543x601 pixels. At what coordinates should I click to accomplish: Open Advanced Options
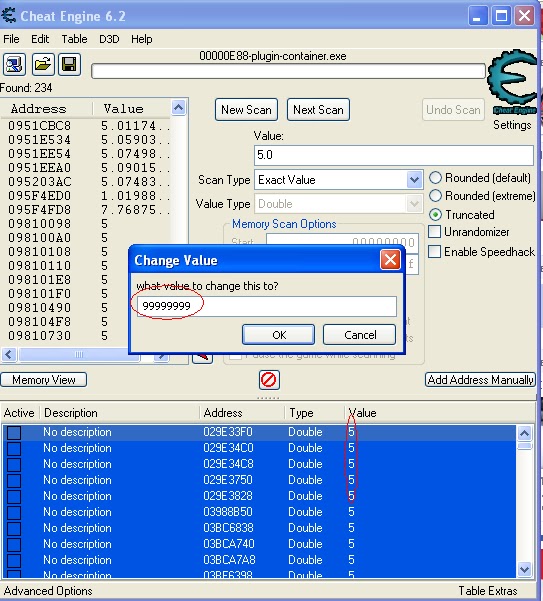[x=48, y=591]
